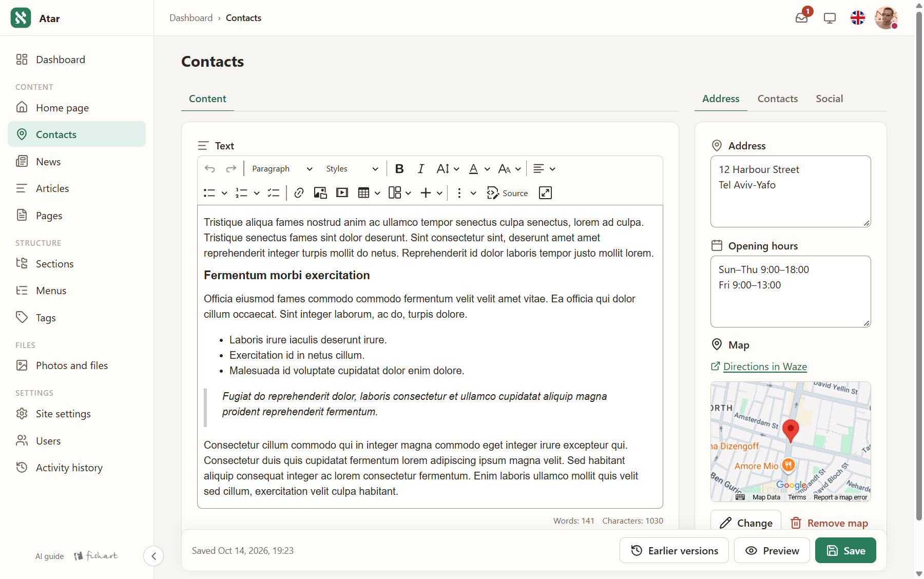The width and height of the screenshot is (924, 579).
Task: Expand the numbered list style dropdown
Action: coord(257,193)
